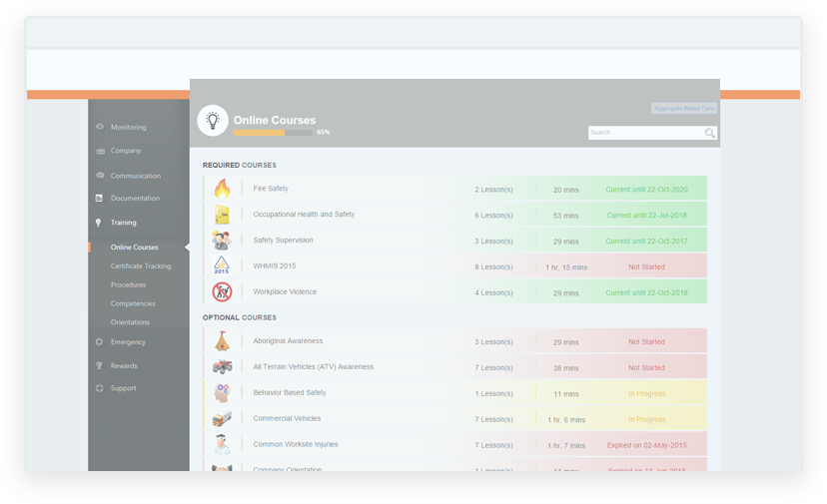Click the Workplace Violence prohibition icon
Screen dimensions: 827x504
(222, 291)
